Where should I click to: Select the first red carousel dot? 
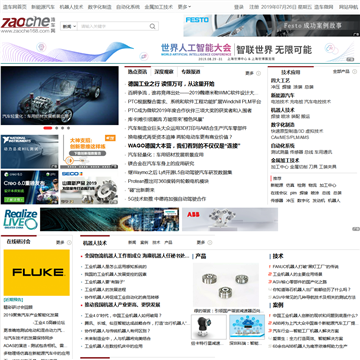48,128
